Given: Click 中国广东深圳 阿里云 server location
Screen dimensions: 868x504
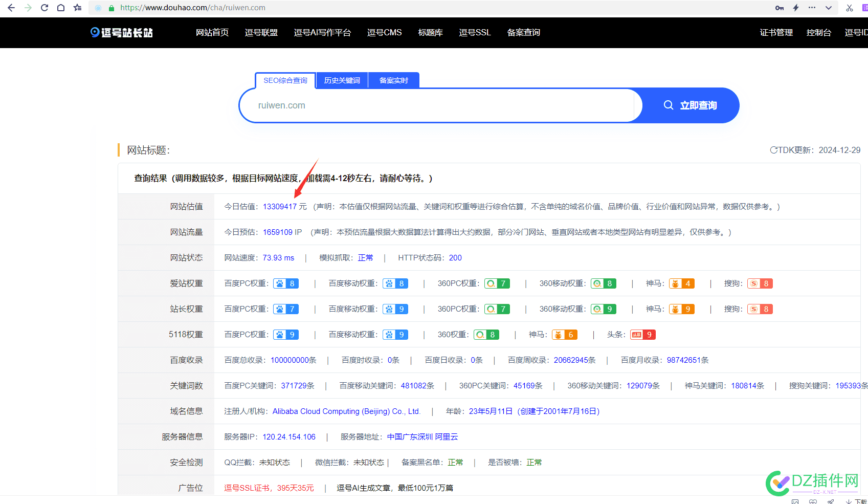Looking at the screenshot, I should pyautogui.click(x=422, y=437).
